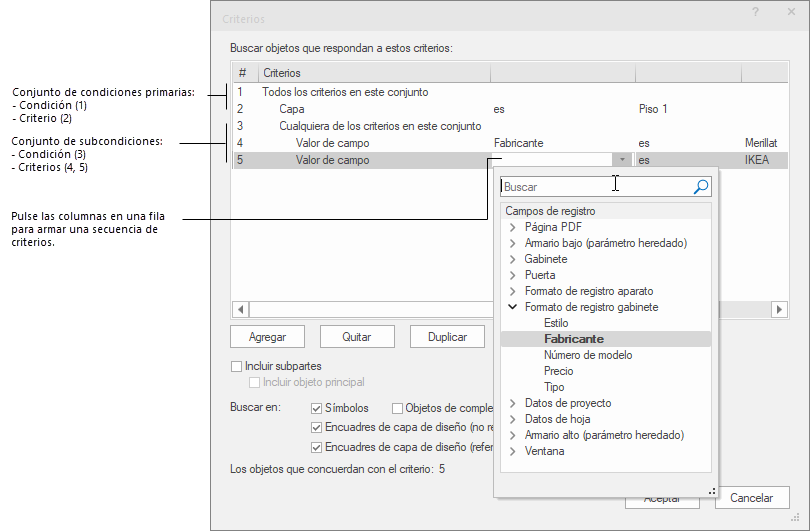Choose Número de modelo field

587,355
